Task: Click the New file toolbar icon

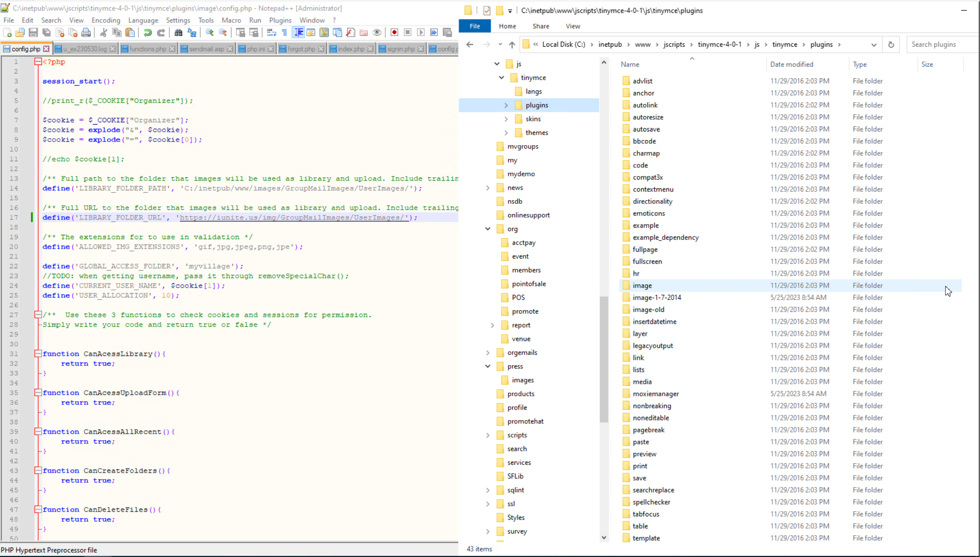Action: (7, 33)
